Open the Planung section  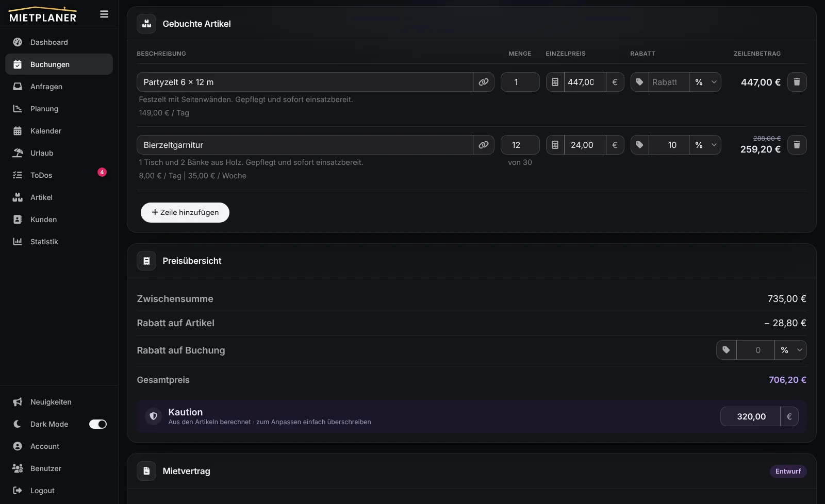click(x=59, y=109)
